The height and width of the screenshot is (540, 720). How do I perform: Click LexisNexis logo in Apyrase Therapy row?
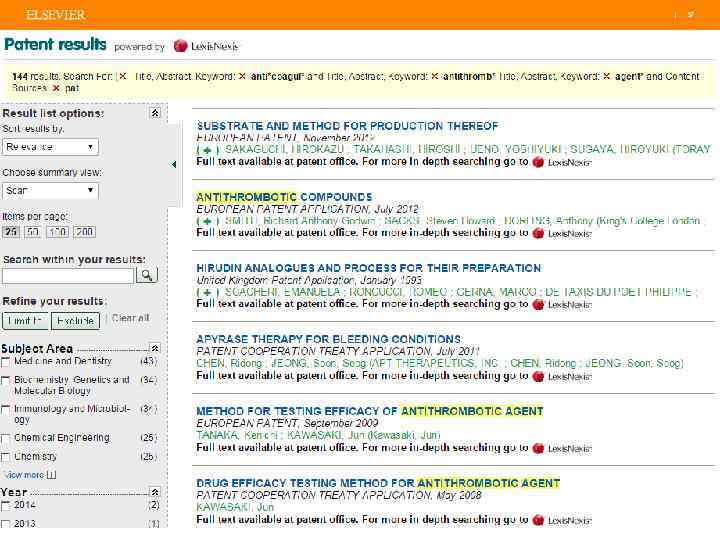[562, 377]
